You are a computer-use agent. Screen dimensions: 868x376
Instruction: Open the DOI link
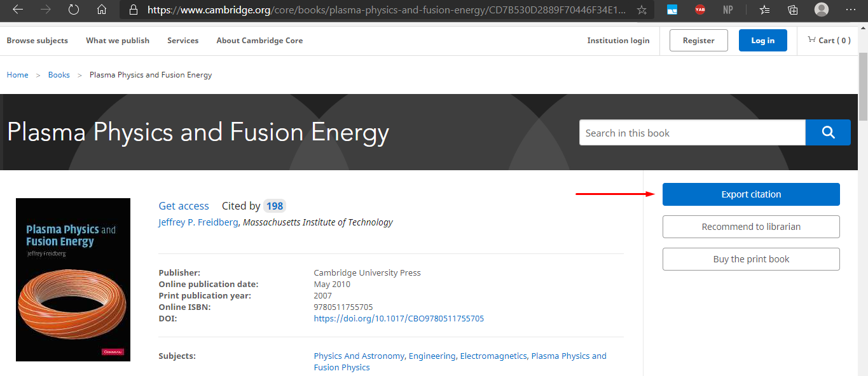point(399,318)
